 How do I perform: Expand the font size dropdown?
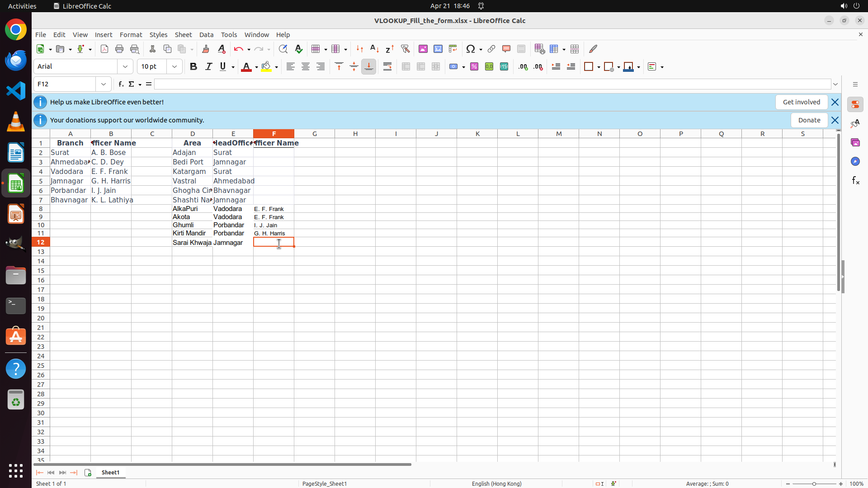[x=175, y=66]
